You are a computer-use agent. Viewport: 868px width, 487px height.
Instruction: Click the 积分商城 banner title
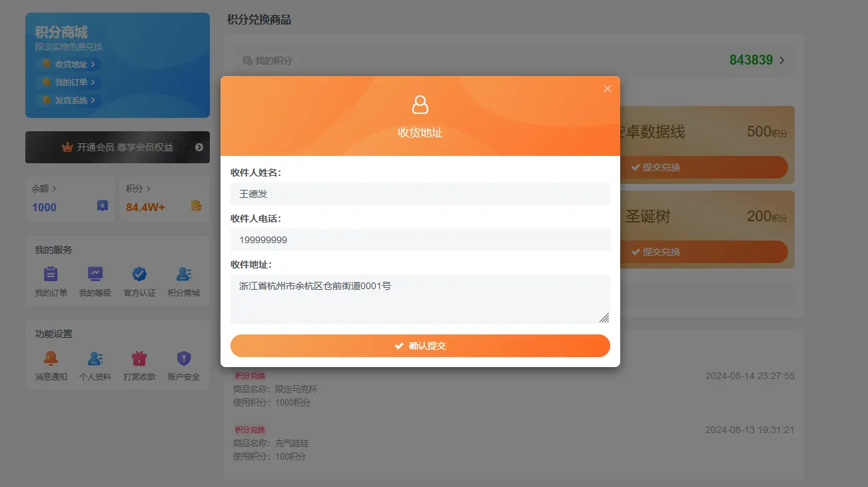(61, 32)
